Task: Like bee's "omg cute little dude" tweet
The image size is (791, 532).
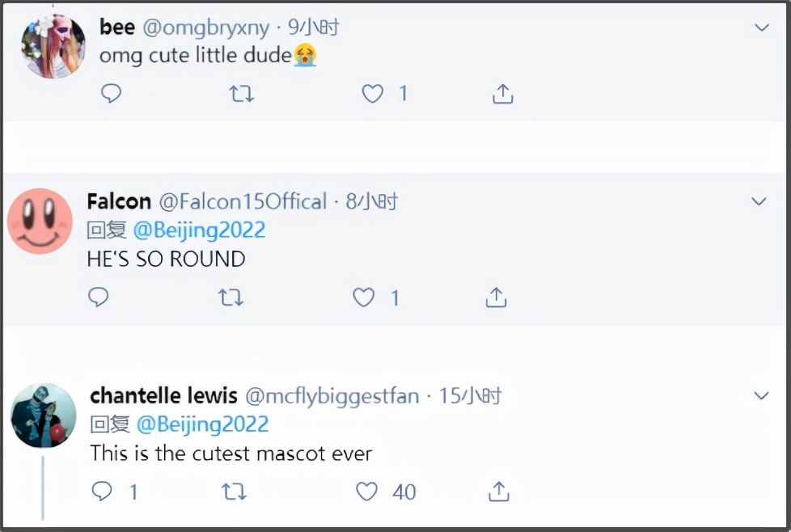Action: (372, 95)
